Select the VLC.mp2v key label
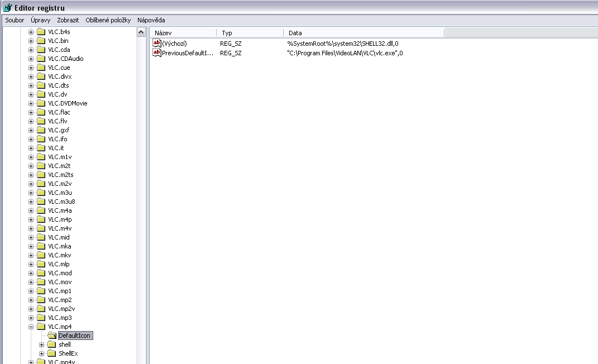Screen dimensions: 598x364 pyautogui.click(x=61, y=309)
